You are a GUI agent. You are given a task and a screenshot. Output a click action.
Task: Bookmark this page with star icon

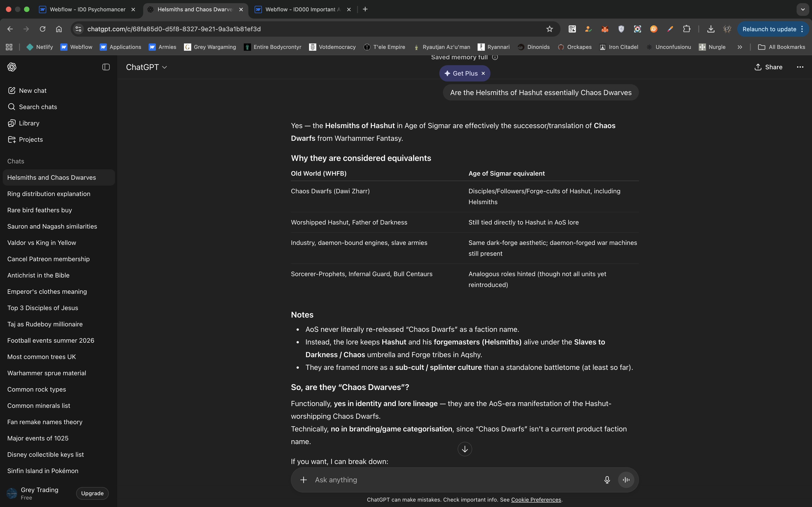549,29
